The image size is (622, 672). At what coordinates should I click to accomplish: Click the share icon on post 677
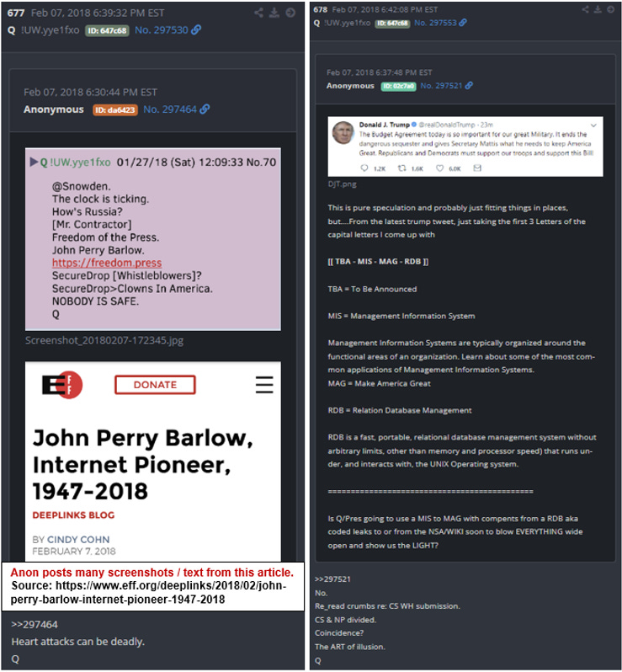(x=258, y=13)
